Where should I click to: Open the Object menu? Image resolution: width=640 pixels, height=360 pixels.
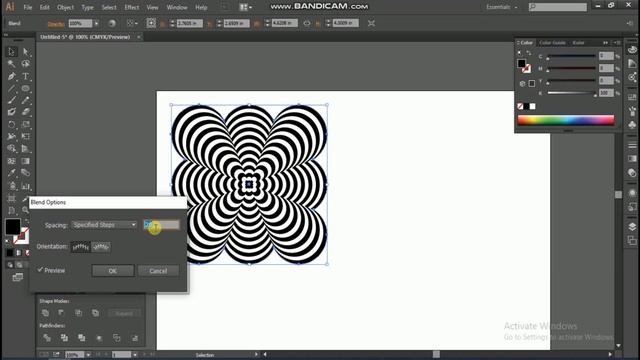coord(65,7)
